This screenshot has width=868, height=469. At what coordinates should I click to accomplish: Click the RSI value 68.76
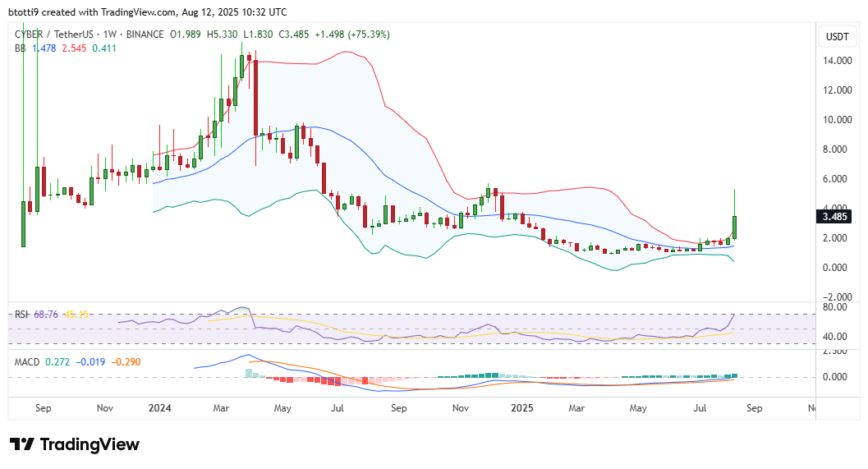[47, 315]
